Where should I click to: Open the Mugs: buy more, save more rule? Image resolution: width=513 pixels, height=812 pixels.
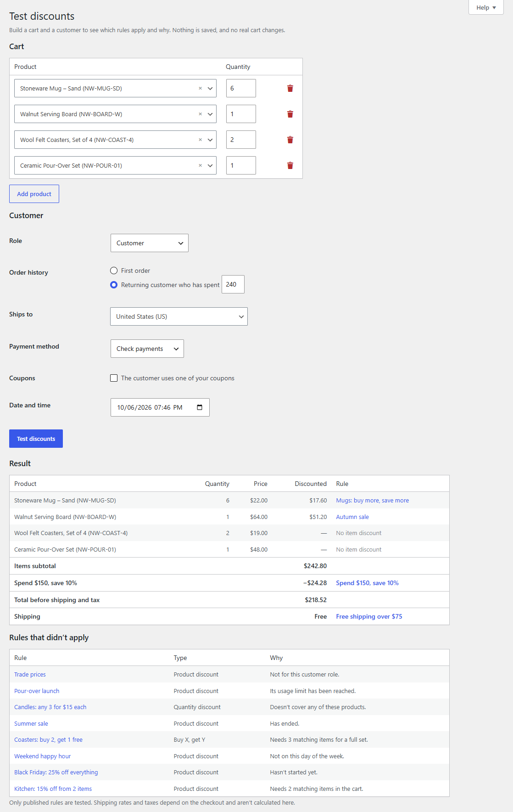(x=373, y=501)
